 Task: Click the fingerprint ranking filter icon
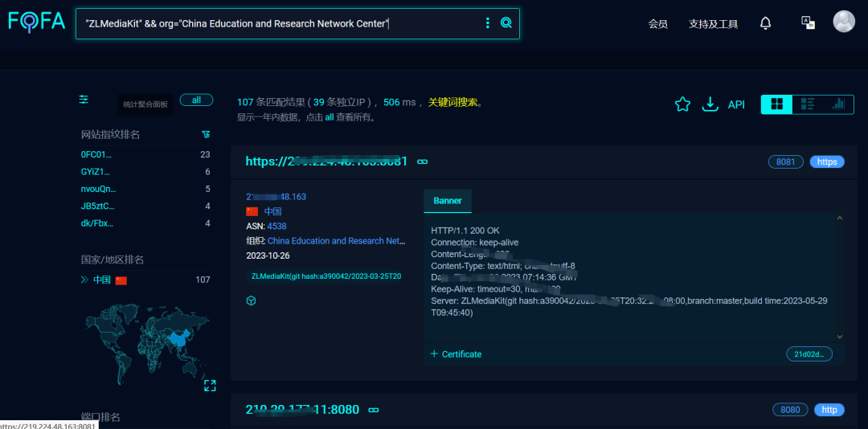[x=206, y=134]
